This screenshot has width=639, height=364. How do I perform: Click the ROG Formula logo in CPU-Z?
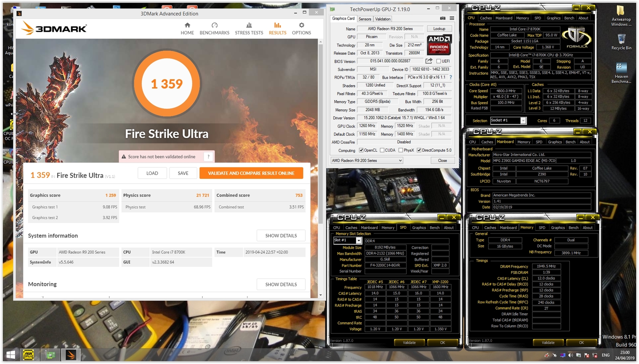click(x=577, y=38)
